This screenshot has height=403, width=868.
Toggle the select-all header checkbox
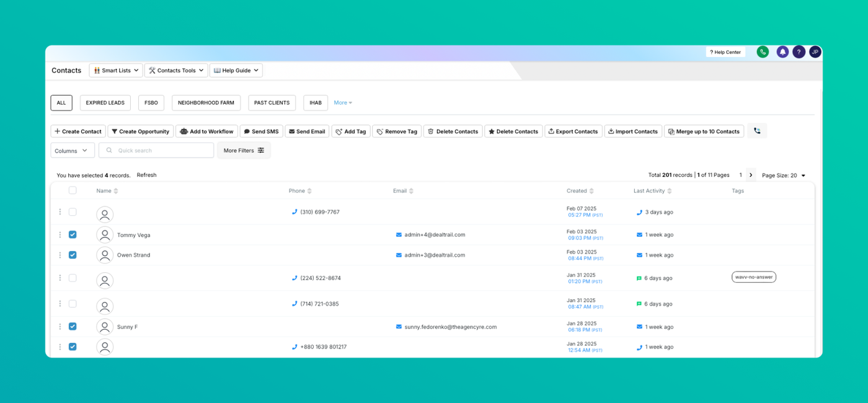click(73, 190)
